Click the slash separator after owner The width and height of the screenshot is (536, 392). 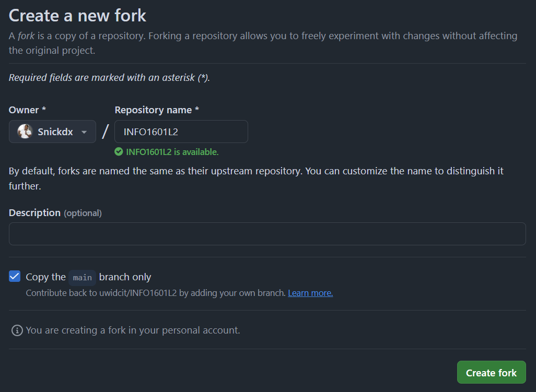pos(105,132)
